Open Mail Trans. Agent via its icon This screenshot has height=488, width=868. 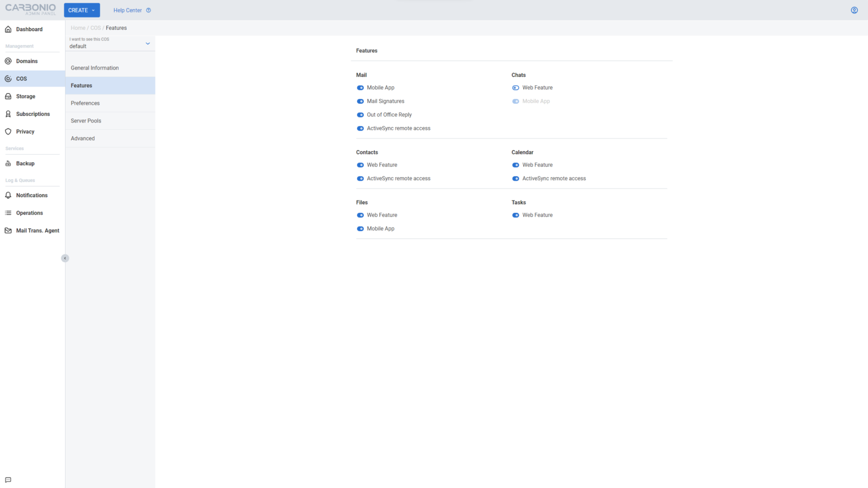[8, 230]
